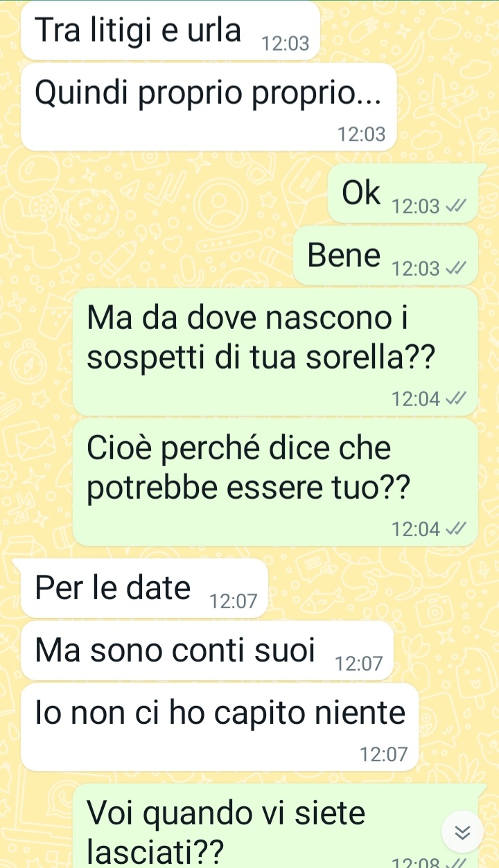Tap the 12:07 timestamp beside 'Per le date'
This screenshot has width=499, height=868.
[234, 601]
